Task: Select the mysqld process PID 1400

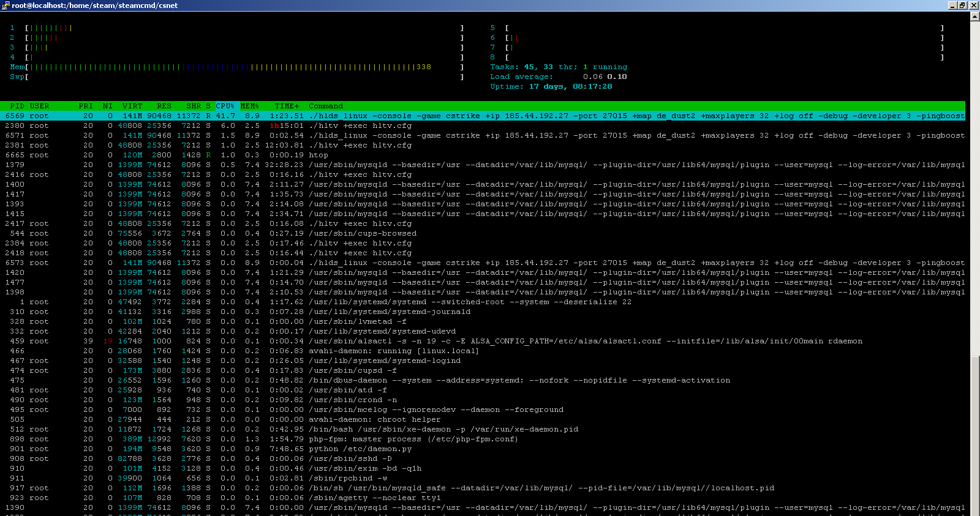Action: [483, 184]
